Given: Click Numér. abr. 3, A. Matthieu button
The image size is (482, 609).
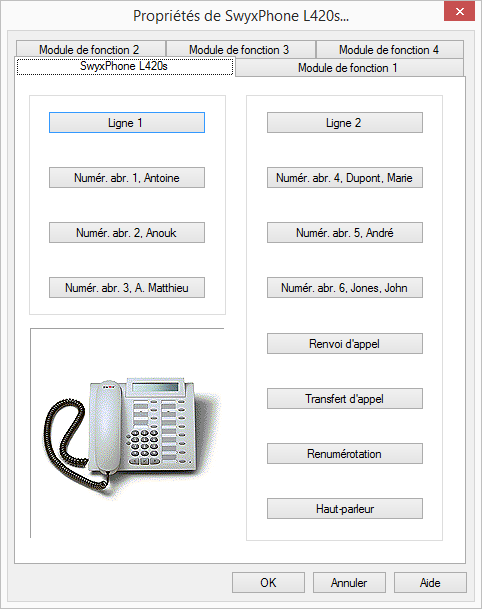Looking at the screenshot, I should [127, 288].
